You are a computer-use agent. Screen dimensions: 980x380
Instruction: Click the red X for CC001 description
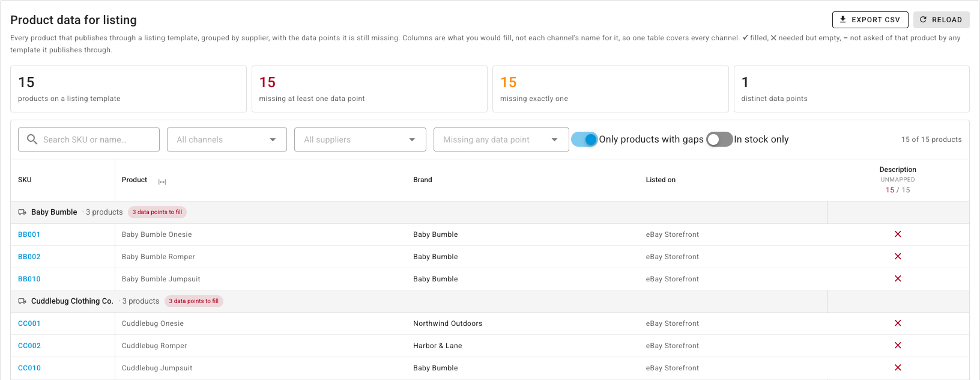click(x=898, y=323)
